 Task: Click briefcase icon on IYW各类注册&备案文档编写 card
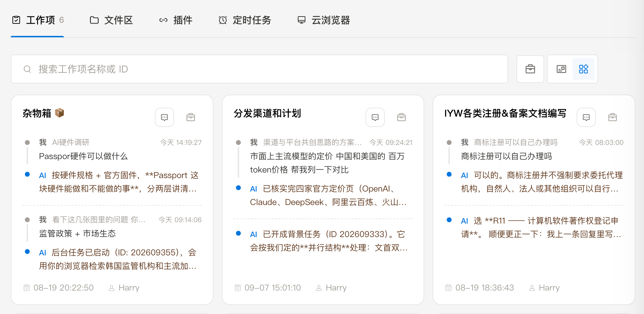tap(613, 117)
